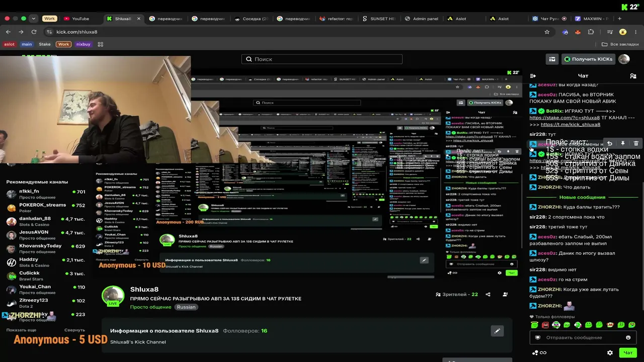This screenshot has height=362, width=644.
Task: Focus the Отправить сообщение chat input
Action: (x=583, y=337)
